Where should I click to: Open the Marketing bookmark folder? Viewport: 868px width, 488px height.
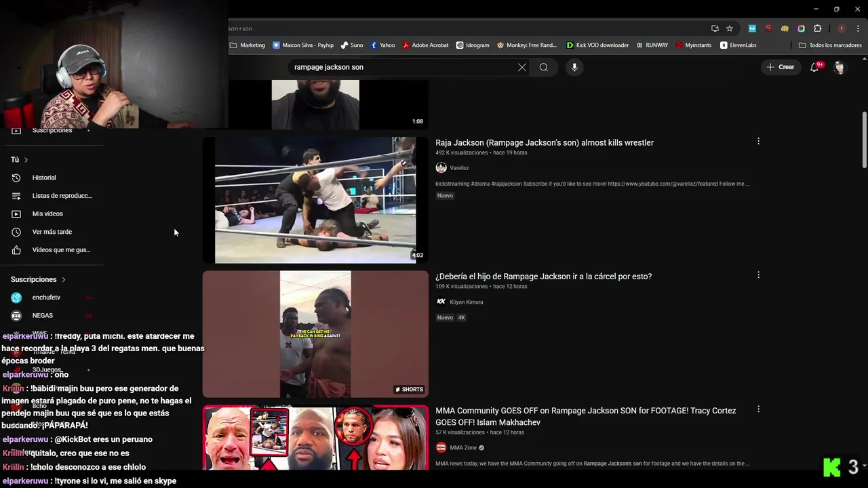point(248,45)
